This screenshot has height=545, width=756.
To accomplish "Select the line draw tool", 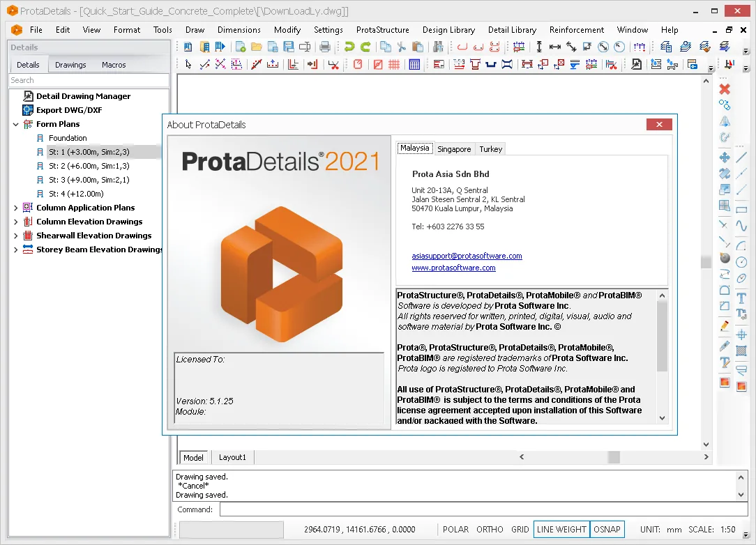I will tap(741, 158).
